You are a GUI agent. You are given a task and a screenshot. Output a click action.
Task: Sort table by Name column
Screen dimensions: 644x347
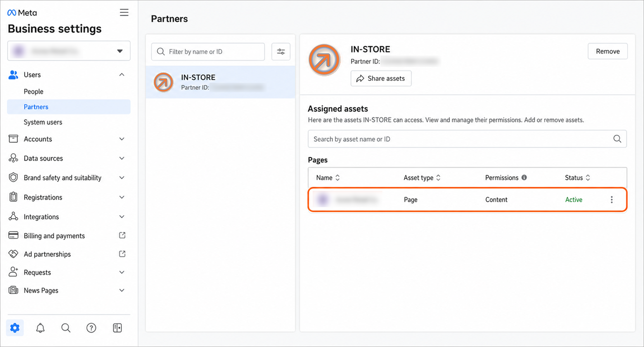click(328, 177)
